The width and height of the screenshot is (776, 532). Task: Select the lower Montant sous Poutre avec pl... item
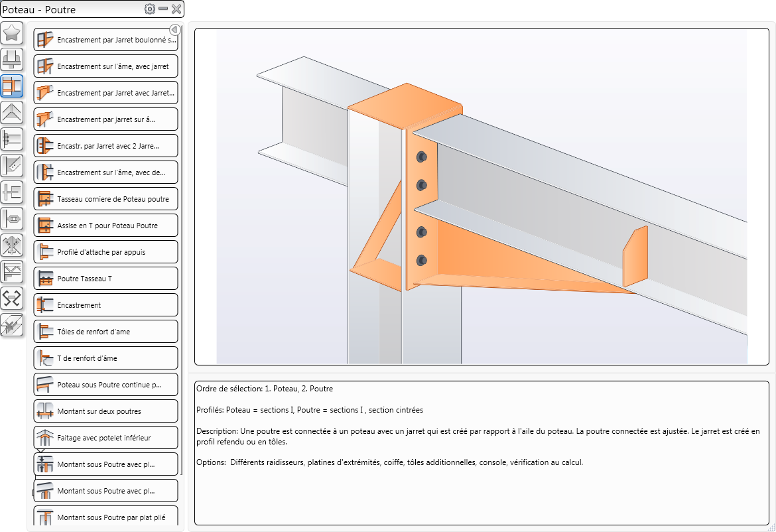[106, 491]
